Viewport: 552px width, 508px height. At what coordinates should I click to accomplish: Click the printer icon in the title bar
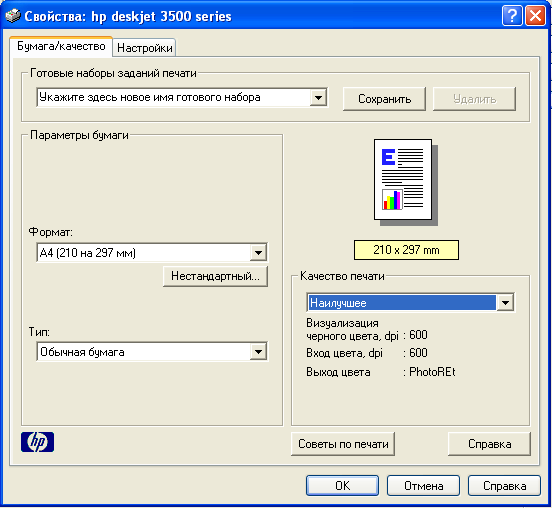click(13, 16)
